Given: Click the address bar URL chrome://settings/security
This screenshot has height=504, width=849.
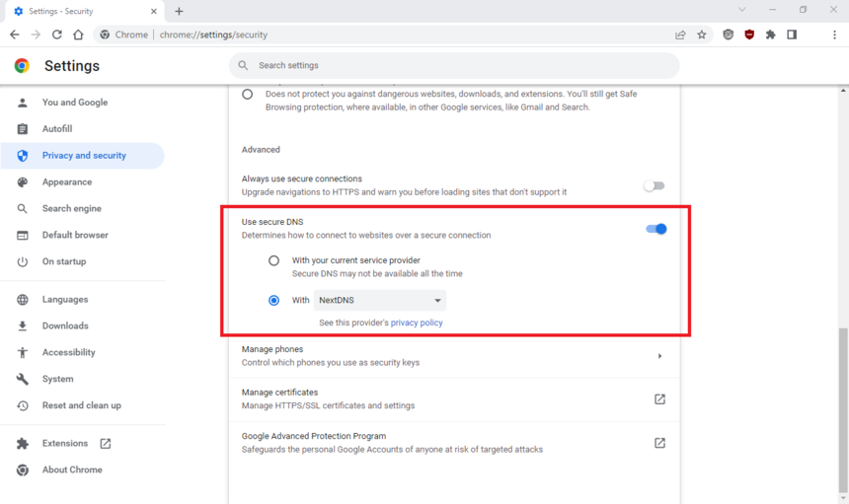Looking at the screenshot, I should point(213,35).
